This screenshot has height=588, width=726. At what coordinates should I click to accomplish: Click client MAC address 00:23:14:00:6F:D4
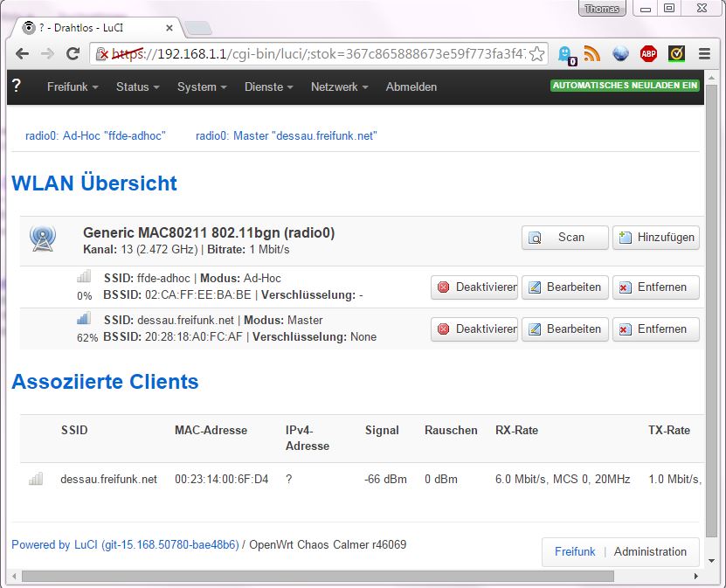[x=221, y=479]
